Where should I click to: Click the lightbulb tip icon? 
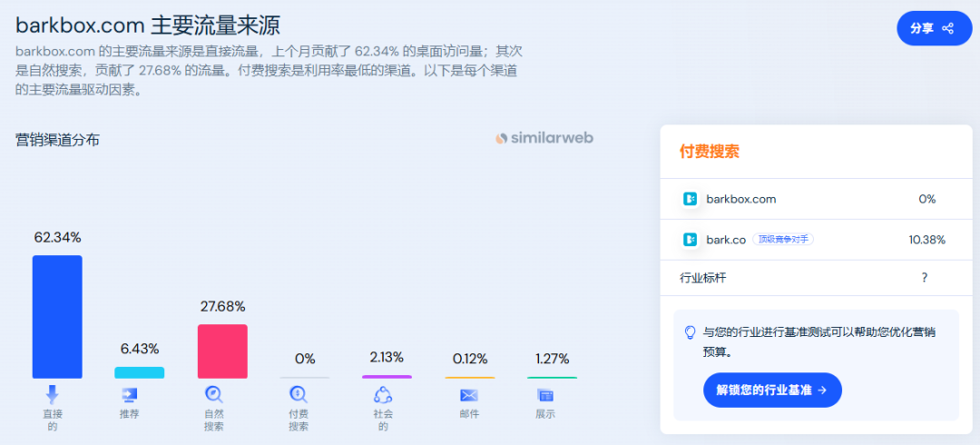pyautogui.click(x=691, y=331)
